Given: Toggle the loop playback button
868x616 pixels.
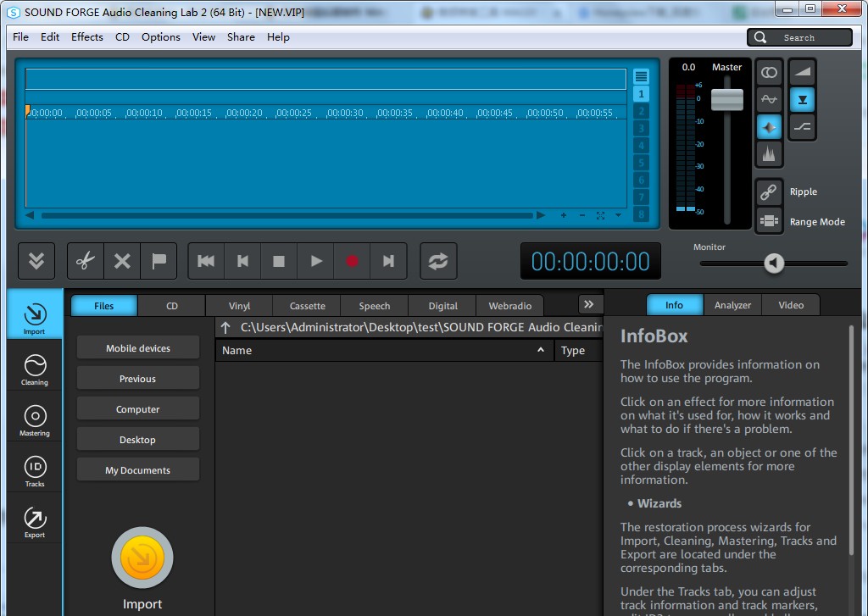Looking at the screenshot, I should 438,260.
